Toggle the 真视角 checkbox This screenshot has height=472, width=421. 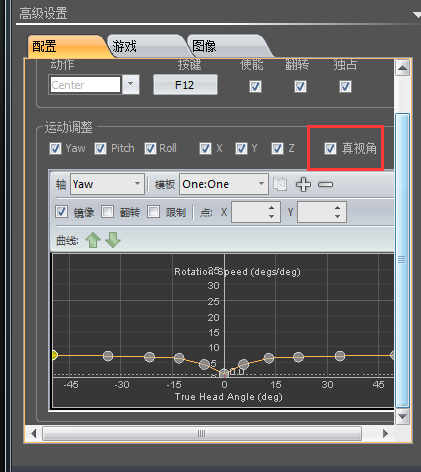tap(330, 148)
